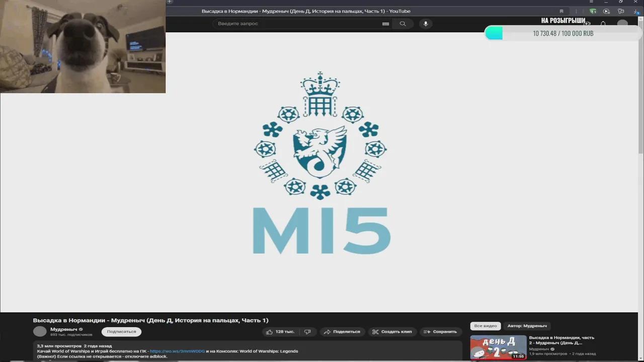
Task: Like the video with 128 тыс. thumbs up
Action: (280, 332)
